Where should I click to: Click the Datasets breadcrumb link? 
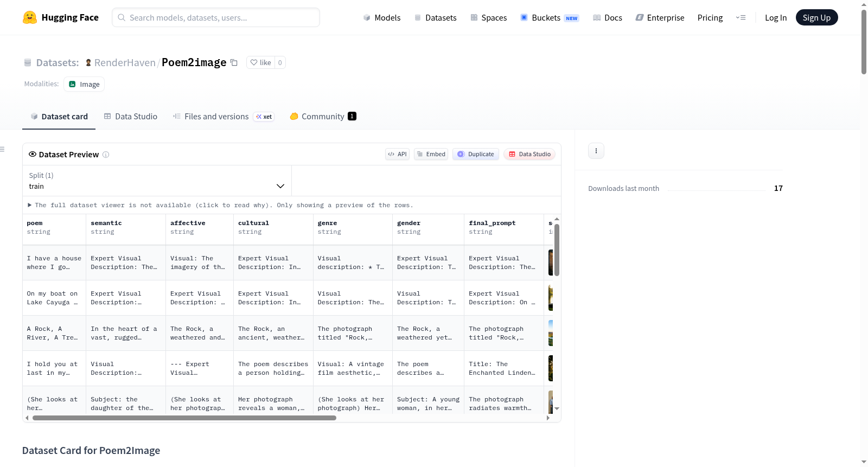58,62
